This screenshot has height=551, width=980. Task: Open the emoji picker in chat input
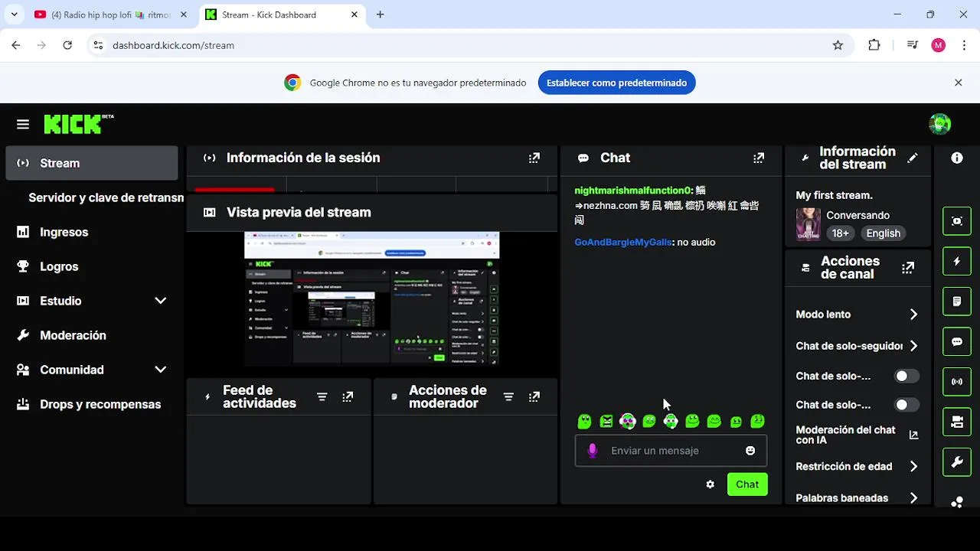click(x=750, y=451)
